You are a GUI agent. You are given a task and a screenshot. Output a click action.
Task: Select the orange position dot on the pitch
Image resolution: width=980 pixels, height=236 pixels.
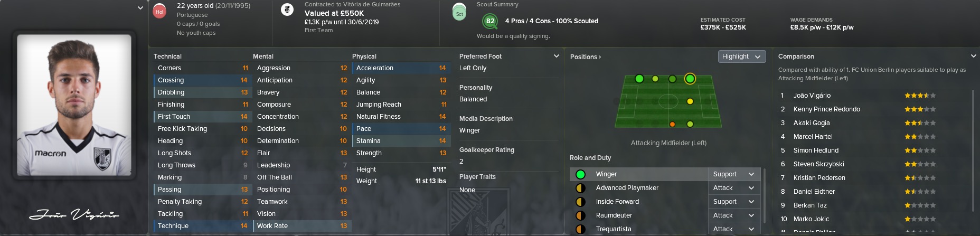(672, 125)
